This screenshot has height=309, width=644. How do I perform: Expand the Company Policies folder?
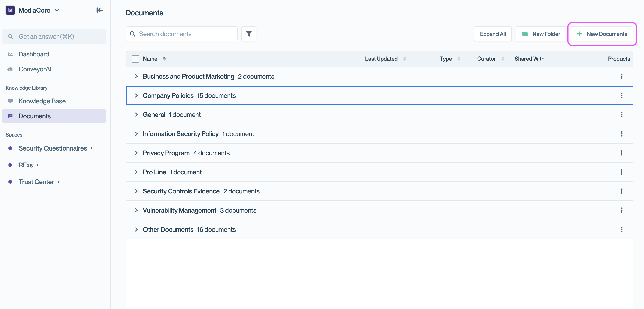pos(137,95)
